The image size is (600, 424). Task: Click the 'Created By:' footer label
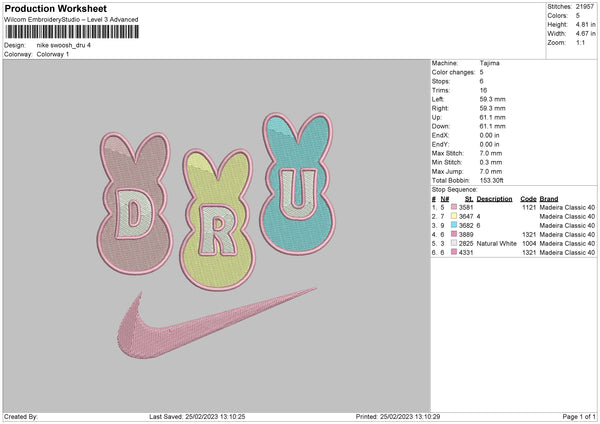point(21,417)
